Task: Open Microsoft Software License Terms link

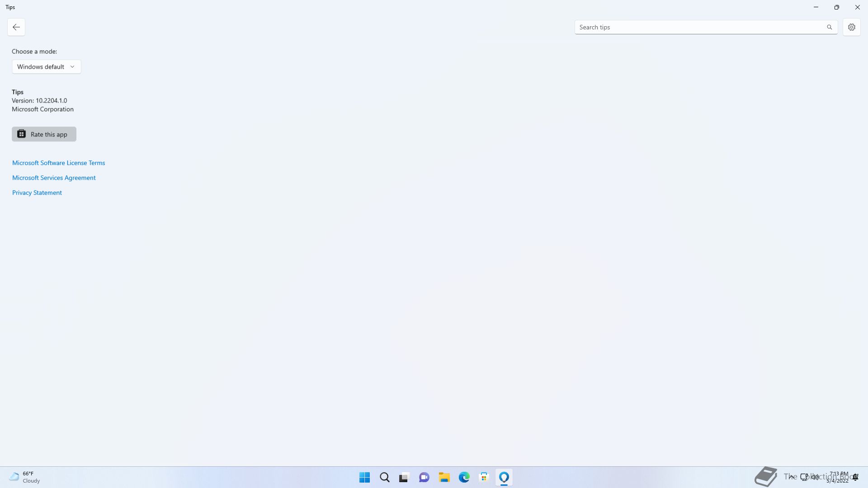Action: [x=59, y=163]
